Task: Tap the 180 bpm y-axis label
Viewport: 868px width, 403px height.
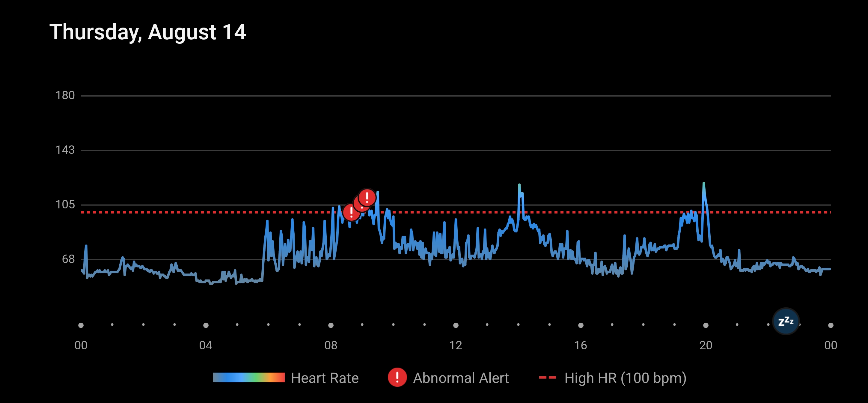Action: 65,95
